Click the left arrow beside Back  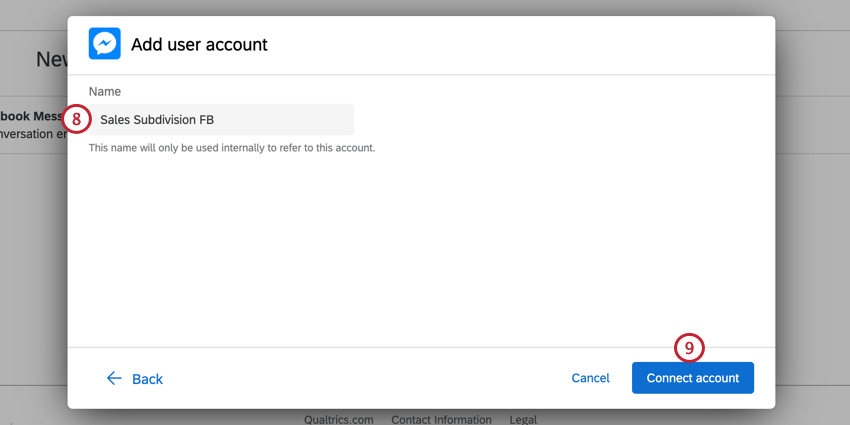[114, 378]
